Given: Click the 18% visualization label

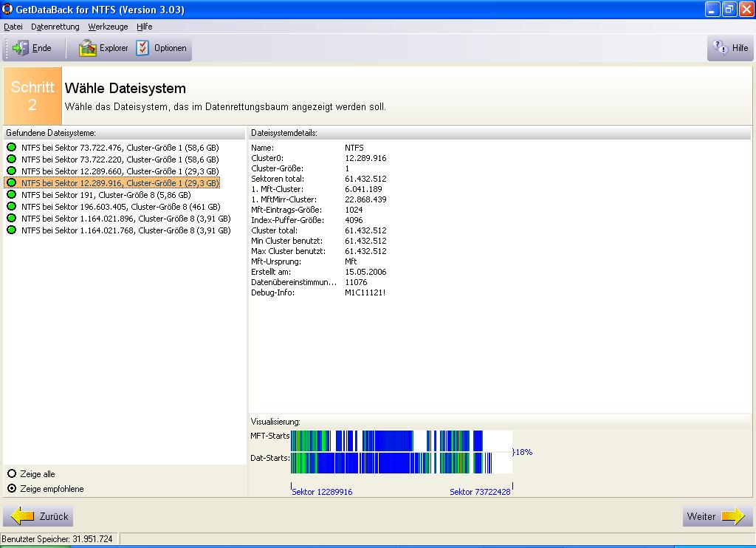Looking at the screenshot, I should coord(523,452).
